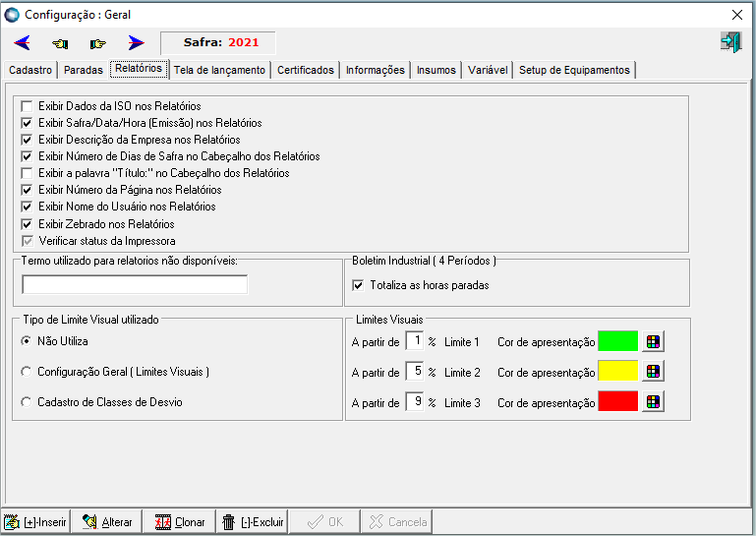This screenshot has width=756, height=536.
Task: Open color picker for Limite 1
Action: point(653,341)
